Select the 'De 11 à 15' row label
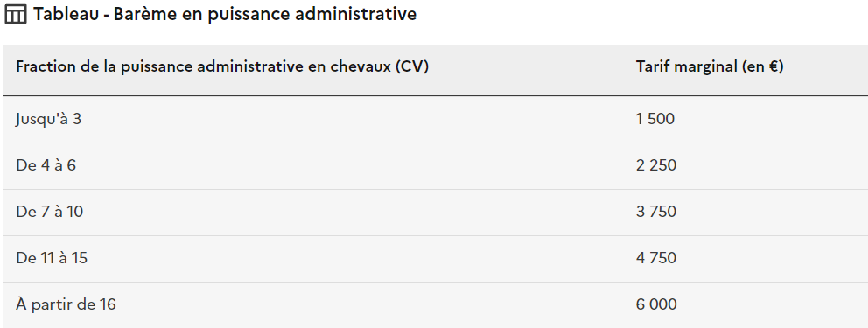The height and width of the screenshot is (328, 868). coord(52,258)
